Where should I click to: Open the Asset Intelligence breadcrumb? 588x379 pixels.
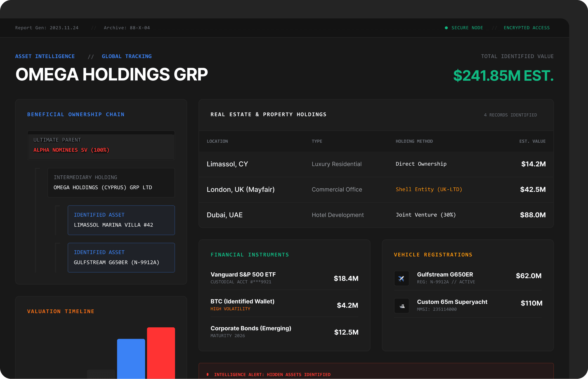[45, 56]
